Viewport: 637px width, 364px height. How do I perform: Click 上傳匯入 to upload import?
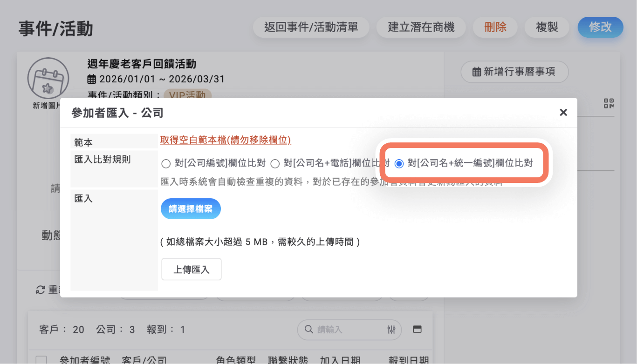coord(191,269)
